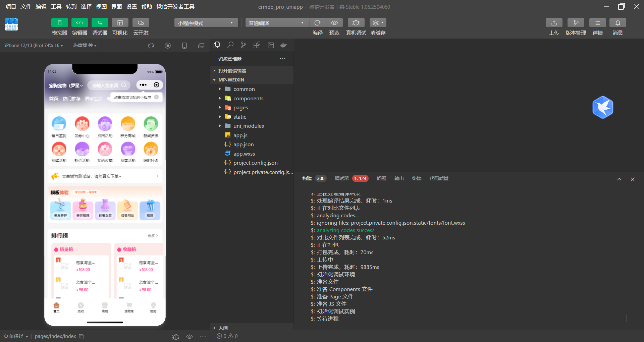Open version management (版本管理) icon
Screen dimensions: 644x342
coord(576,23)
